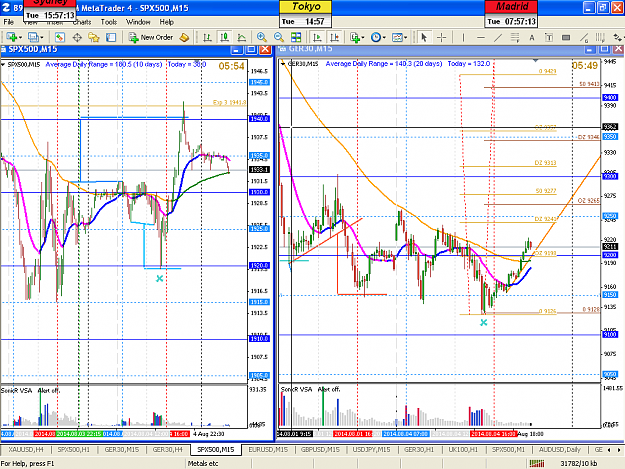Open the Data Window crosshair-circle icon
Image resolution: width=625 pixels, height=469 pixels.
pos(77,37)
